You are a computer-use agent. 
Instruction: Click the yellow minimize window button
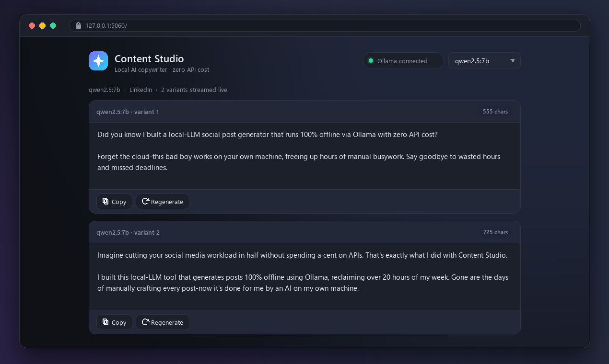coord(43,25)
